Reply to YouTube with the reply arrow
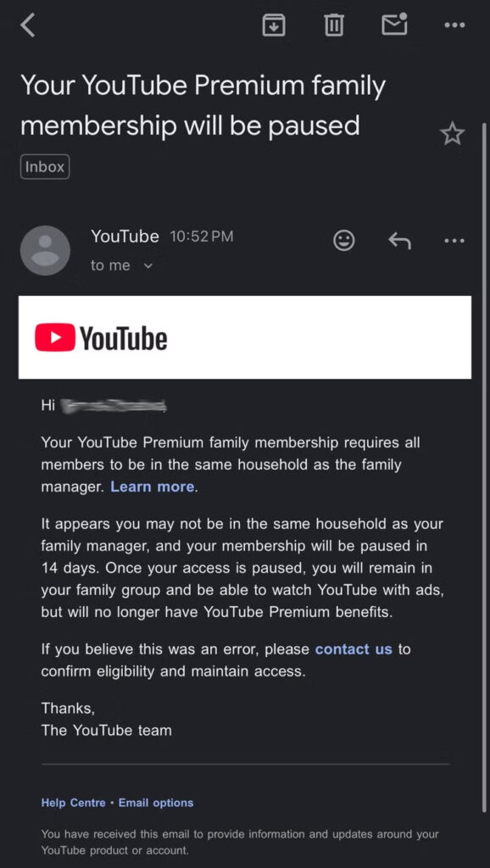The width and height of the screenshot is (490, 868). click(x=398, y=240)
